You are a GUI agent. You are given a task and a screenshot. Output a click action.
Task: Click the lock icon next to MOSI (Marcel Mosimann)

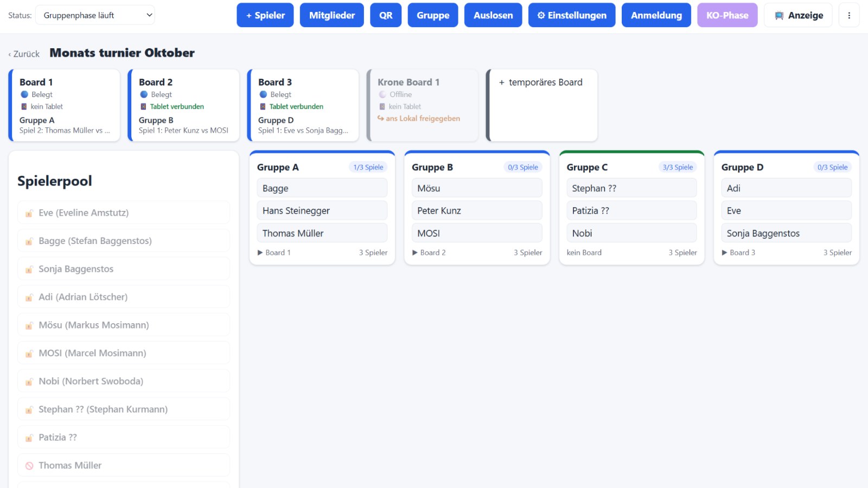[x=29, y=354]
